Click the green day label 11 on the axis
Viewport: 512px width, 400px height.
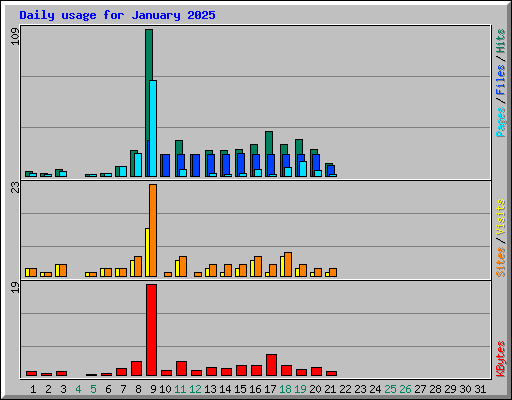click(x=180, y=389)
